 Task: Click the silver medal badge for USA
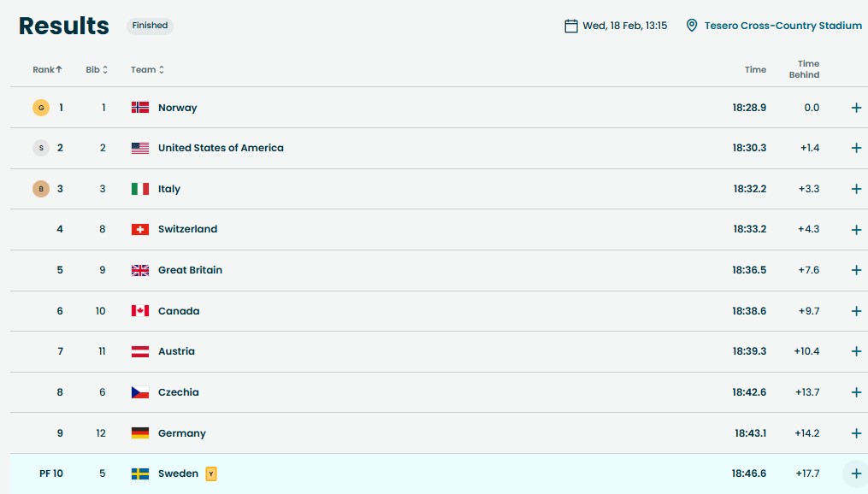41,148
